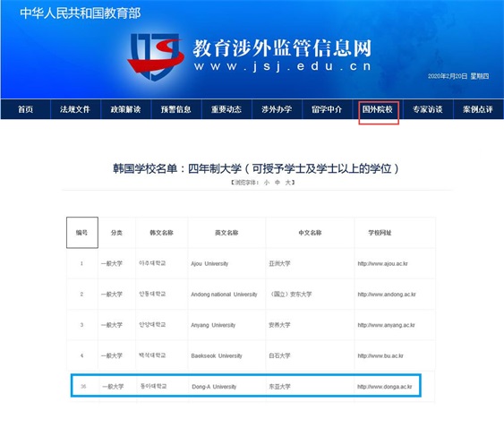The height and width of the screenshot is (436, 504).
Task: Select the 安养大学 cell
Action: click(x=310, y=325)
